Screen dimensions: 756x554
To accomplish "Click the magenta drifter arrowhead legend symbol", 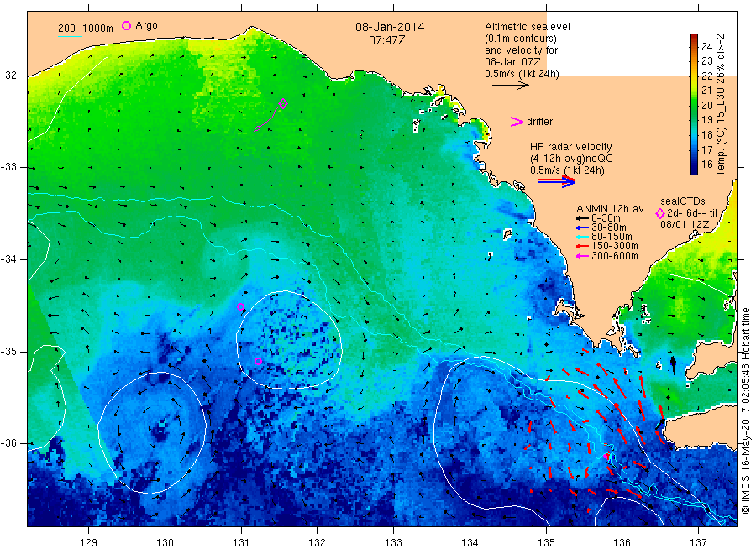I will 517,122.
